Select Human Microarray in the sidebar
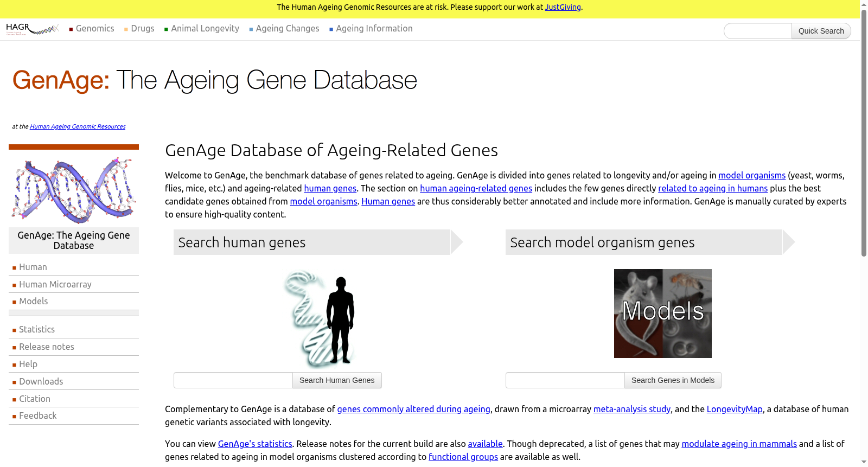Screen dimensions: 868x467 55,284
